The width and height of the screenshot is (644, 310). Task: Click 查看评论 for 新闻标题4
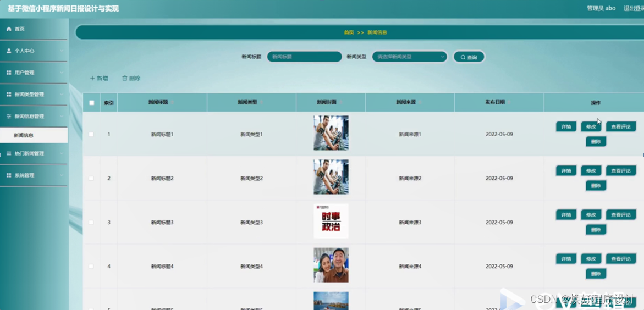coord(620,258)
